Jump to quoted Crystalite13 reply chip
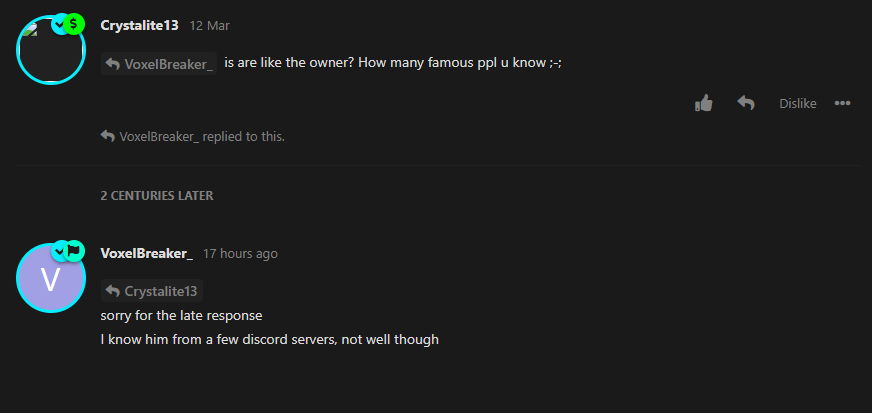The image size is (872, 413). click(x=152, y=291)
